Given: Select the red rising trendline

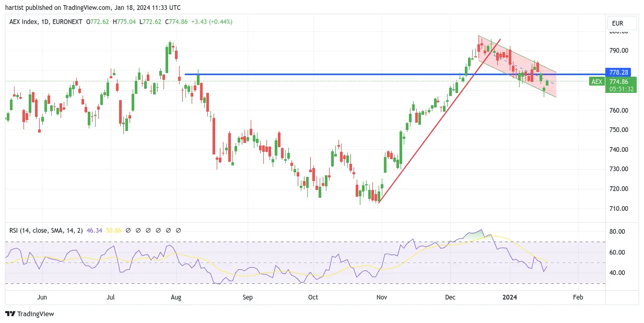Looking at the screenshot, I should (x=439, y=121).
